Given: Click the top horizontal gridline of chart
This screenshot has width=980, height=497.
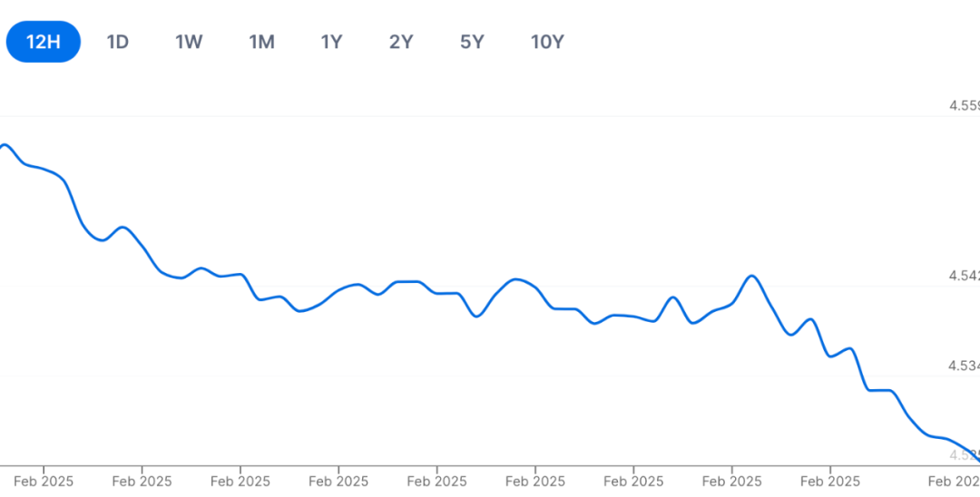Looking at the screenshot, I should (x=454, y=117).
